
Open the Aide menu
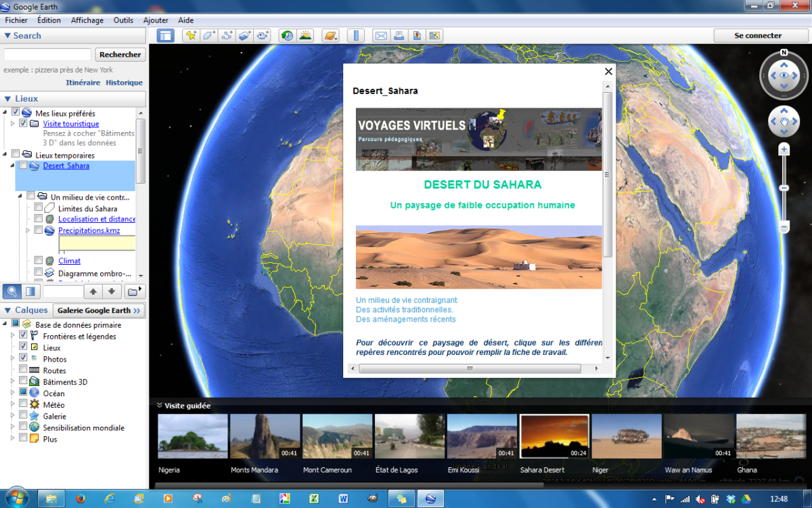coord(186,20)
